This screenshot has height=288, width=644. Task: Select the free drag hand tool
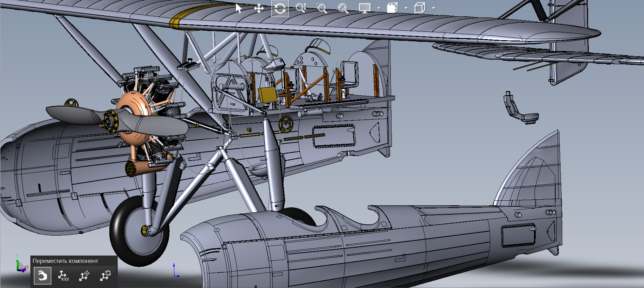click(x=43, y=276)
